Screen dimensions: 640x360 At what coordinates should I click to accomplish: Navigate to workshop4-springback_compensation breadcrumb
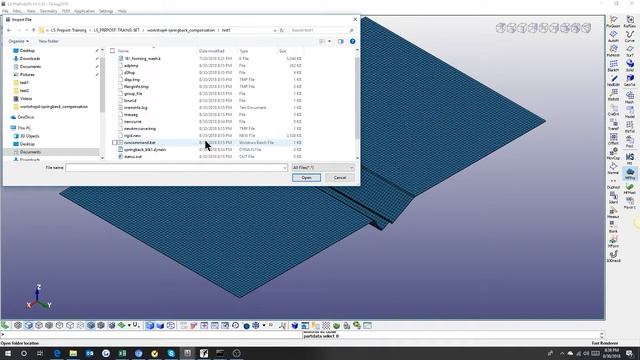click(181, 30)
